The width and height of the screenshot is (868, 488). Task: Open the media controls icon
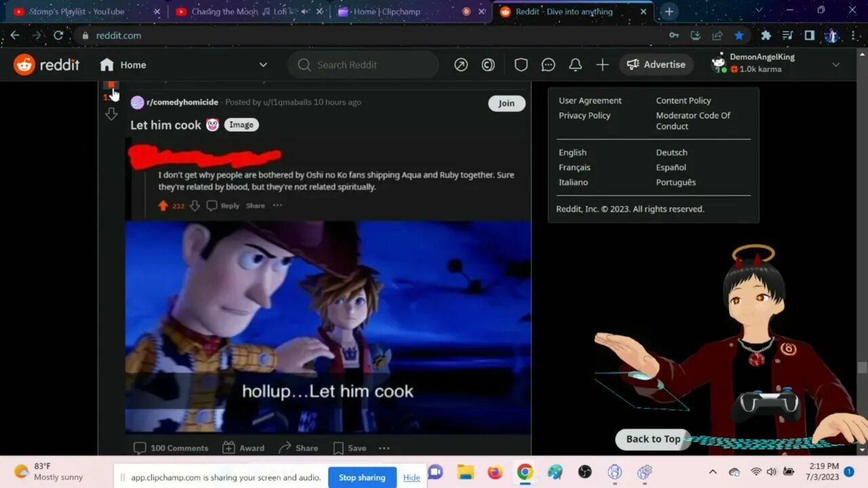(787, 35)
